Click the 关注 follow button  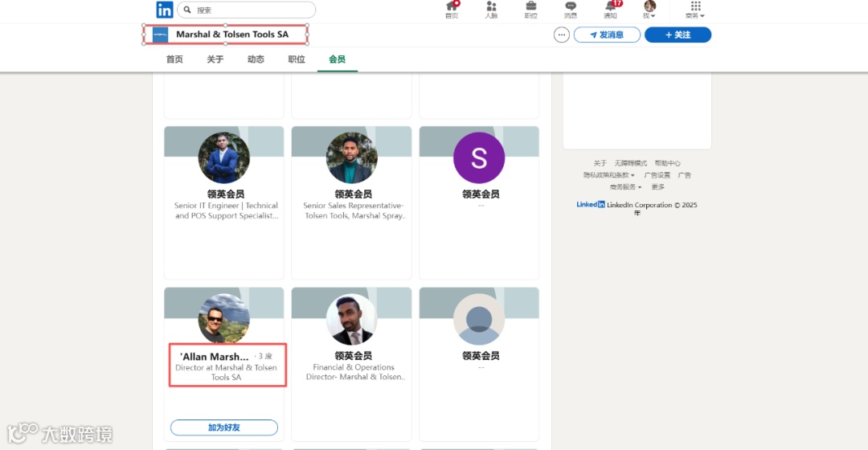click(678, 35)
